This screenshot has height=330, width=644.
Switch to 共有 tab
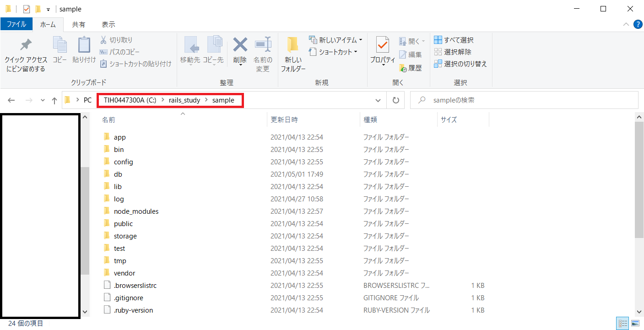coord(78,24)
